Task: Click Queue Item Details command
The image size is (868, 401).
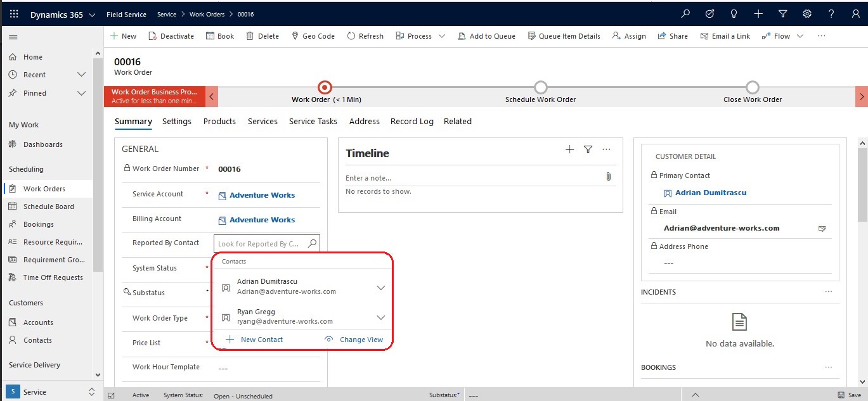Action: pyautogui.click(x=564, y=36)
